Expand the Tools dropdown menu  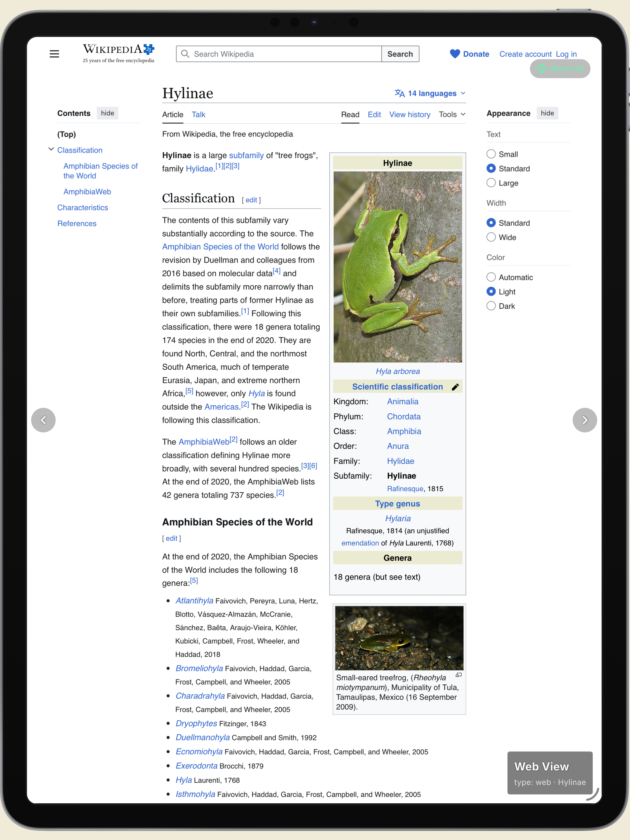[x=452, y=114]
